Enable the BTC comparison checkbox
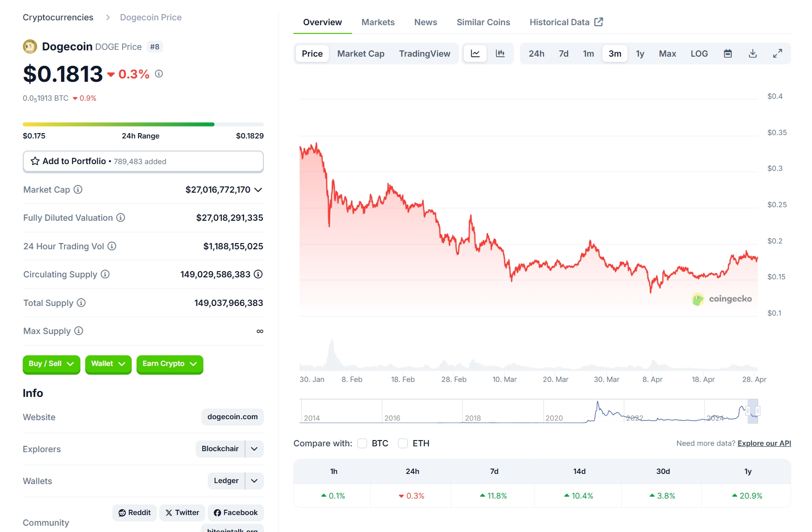This screenshot has height=532, width=812. click(x=362, y=443)
